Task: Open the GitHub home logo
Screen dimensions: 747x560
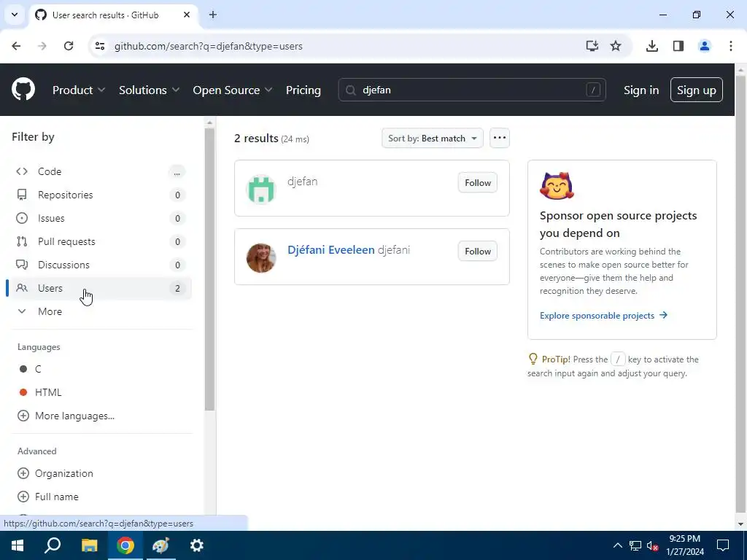Action: coord(23,89)
